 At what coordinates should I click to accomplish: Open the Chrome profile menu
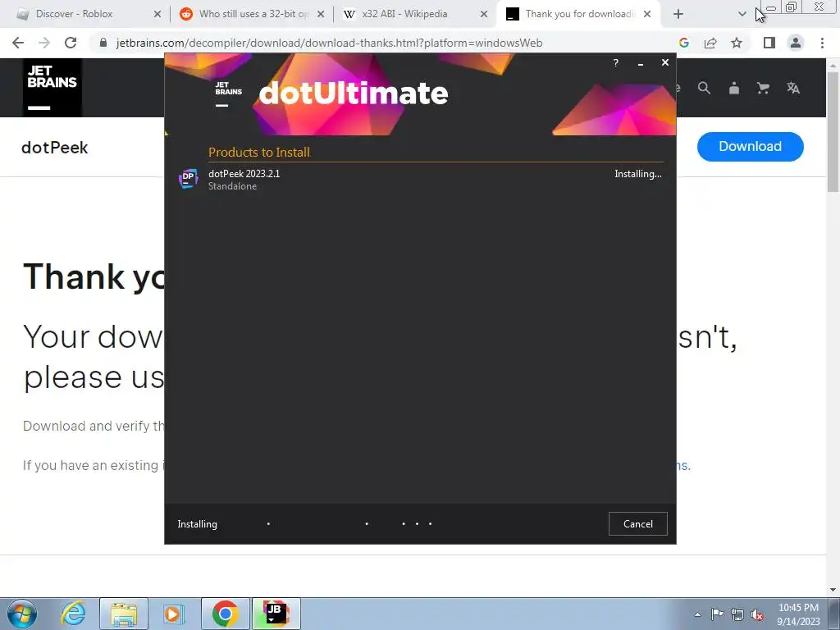pos(796,43)
